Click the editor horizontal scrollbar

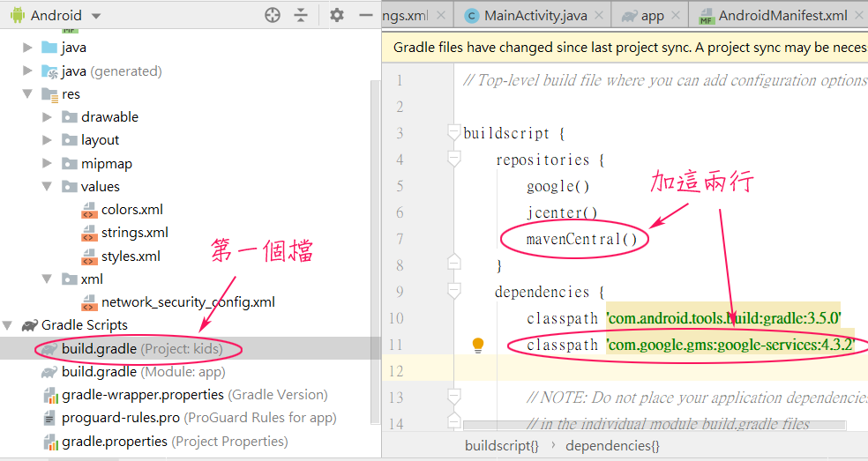[x=655, y=425]
